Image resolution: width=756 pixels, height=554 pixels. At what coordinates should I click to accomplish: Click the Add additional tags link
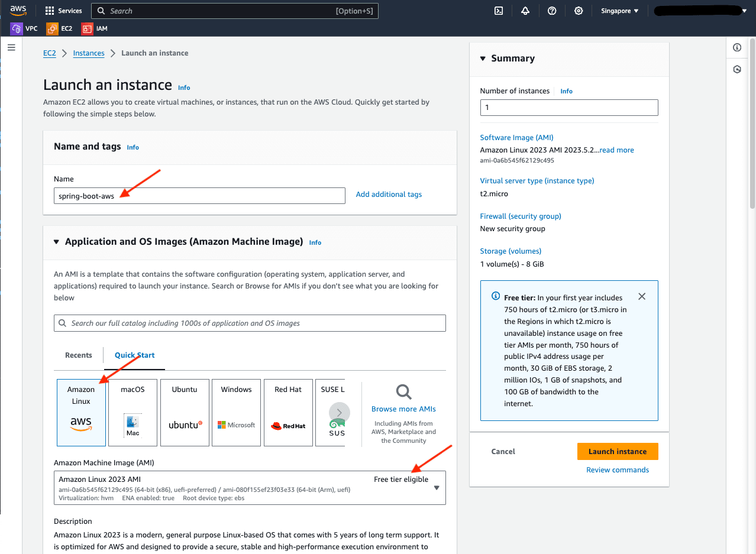(389, 195)
